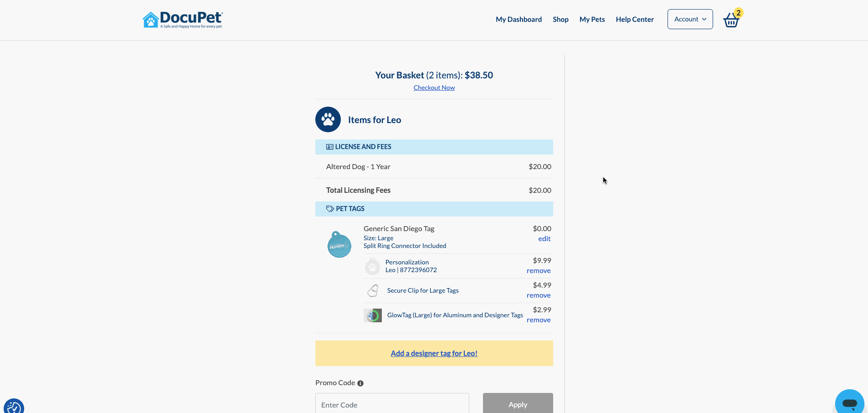Click the DocuPet logo
Image resolution: width=868 pixels, height=413 pixels.
click(x=182, y=20)
